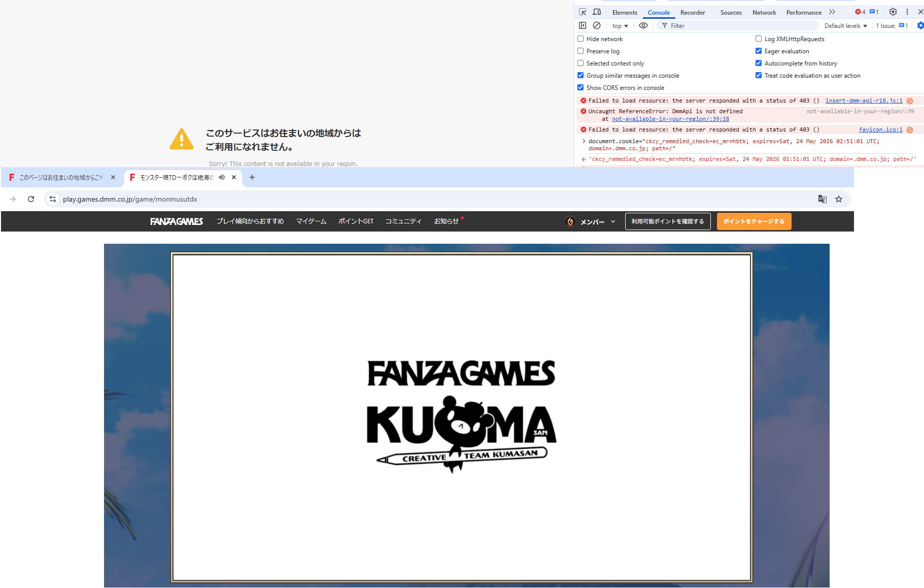Expand the member account dropdown
924x588 pixels.
tap(613, 221)
